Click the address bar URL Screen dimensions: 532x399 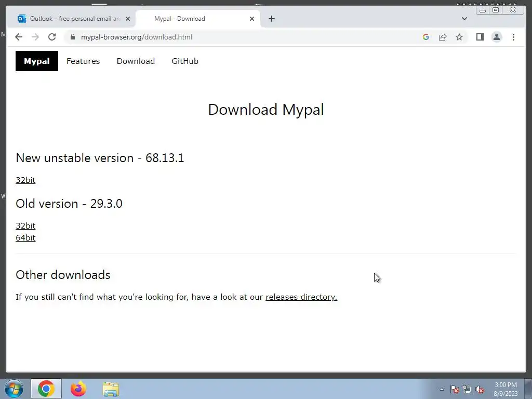[137, 37]
